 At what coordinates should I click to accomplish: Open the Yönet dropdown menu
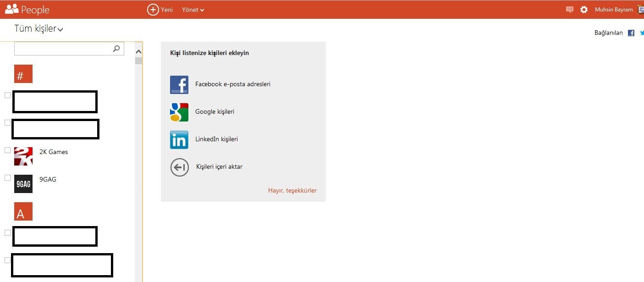coord(193,10)
